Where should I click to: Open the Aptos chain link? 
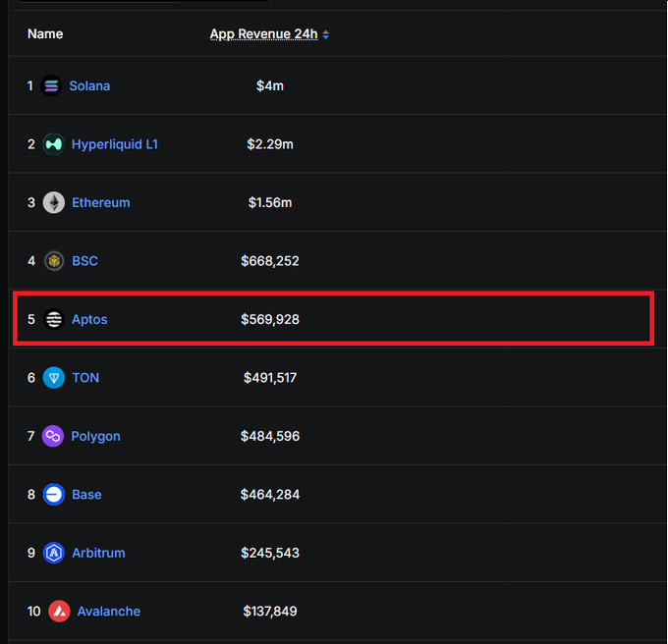(x=89, y=320)
